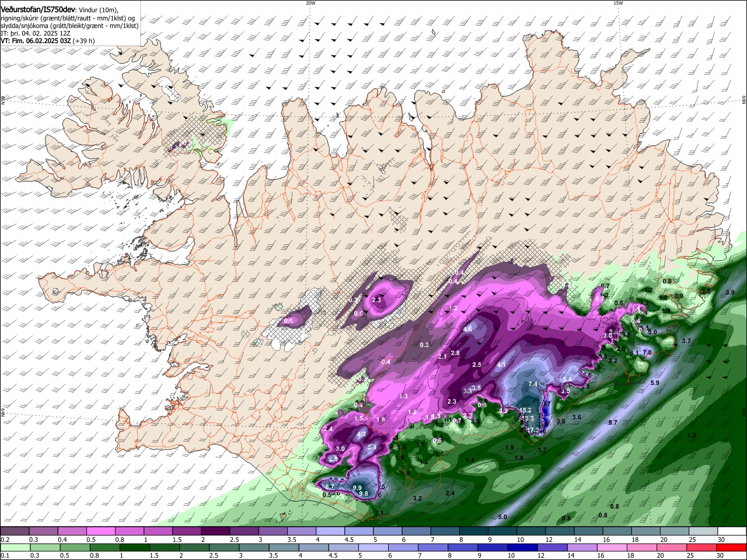Click lower legend swatch between 8 and 9
The height and width of the screenshot is (560, 747).
[x=463, y=547]
